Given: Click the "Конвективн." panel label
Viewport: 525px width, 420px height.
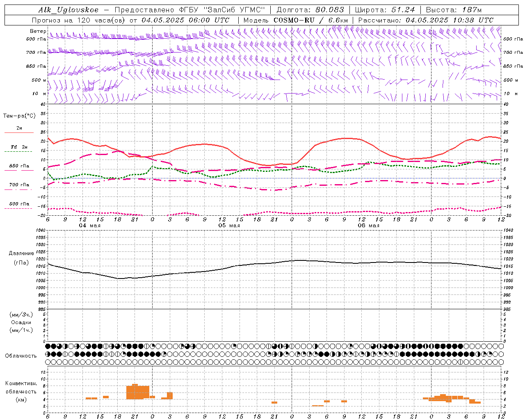Looking at the screenshot, I should click(x=21, y=383).
